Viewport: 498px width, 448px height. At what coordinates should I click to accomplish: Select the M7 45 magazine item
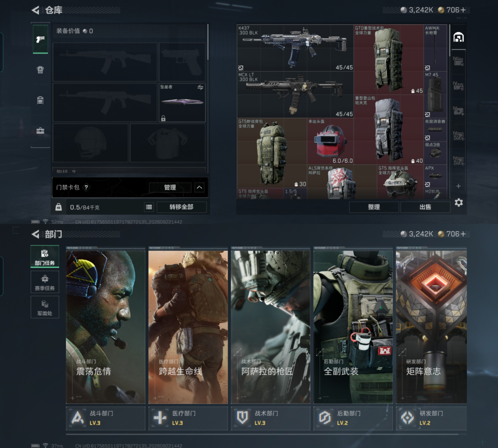point(435,94)
